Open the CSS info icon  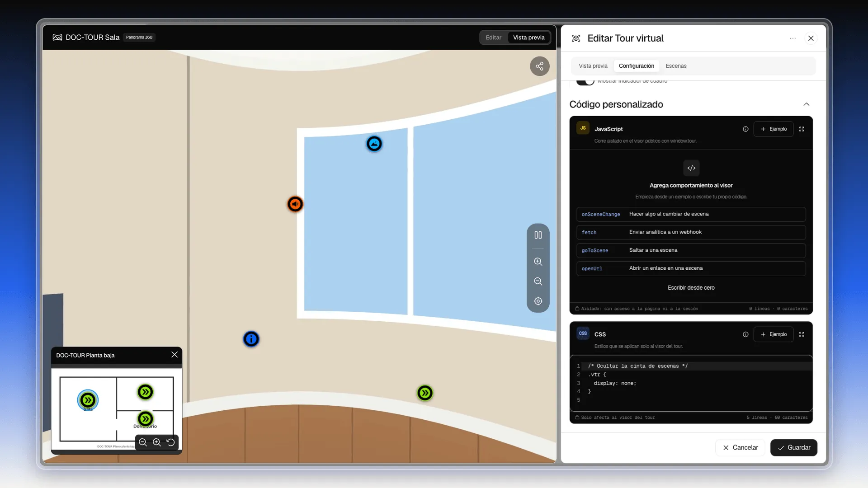click(x=745, y=334)
